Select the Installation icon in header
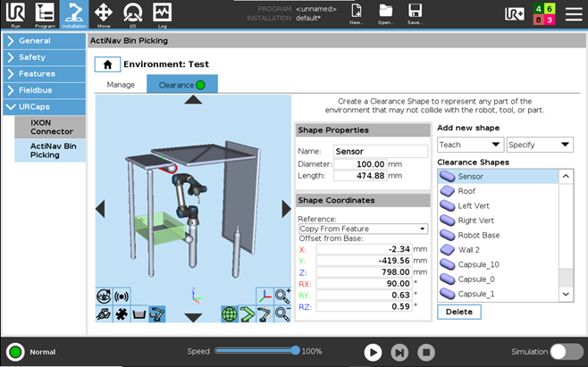This screenshot has width=588, height=367. pyautogui.click(x=74, y=14)
